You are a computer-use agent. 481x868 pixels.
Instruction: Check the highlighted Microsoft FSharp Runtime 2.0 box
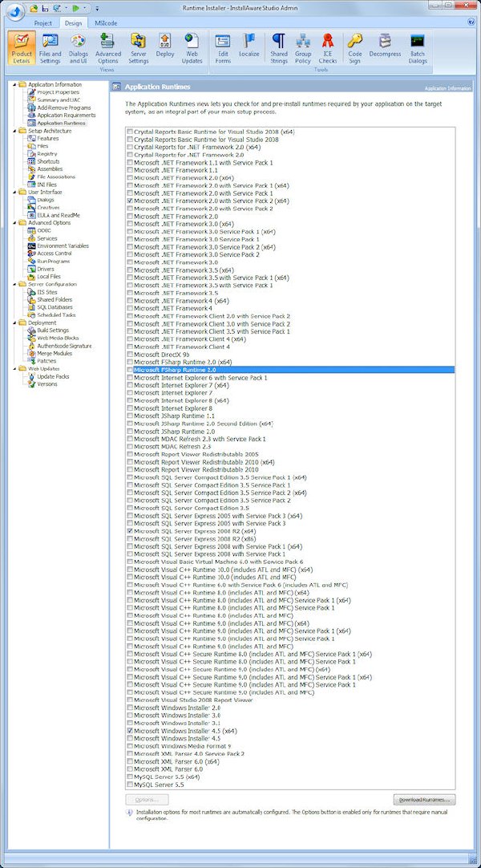pyautogui.click(x=130, y=369)
